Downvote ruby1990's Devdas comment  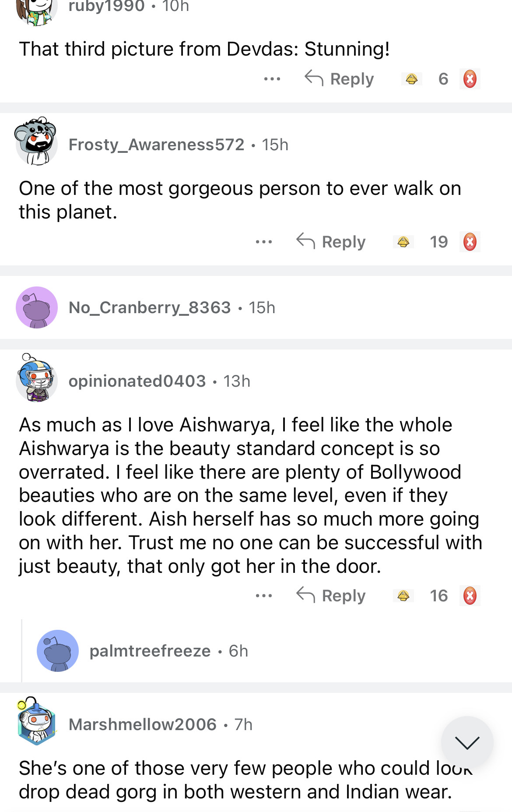470,79
